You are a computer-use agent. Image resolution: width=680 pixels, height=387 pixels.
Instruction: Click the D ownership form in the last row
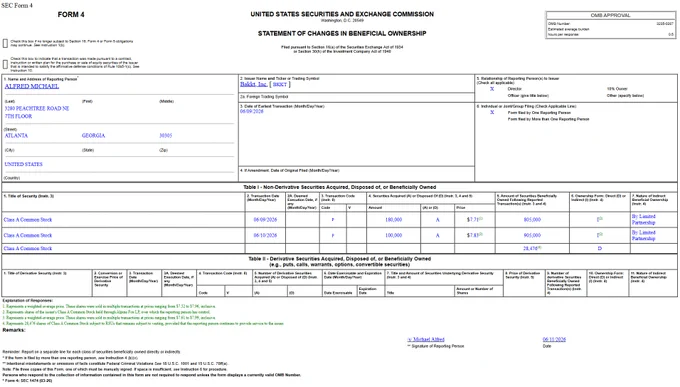click(600, 249)
